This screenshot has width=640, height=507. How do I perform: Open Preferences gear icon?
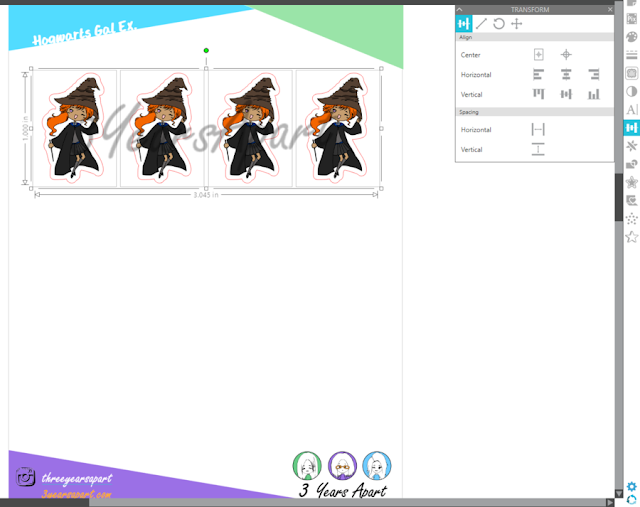click(x=632, y=486)
